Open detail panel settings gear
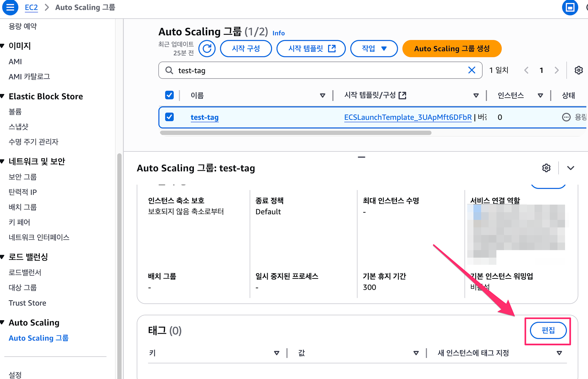 pos(546,168)
